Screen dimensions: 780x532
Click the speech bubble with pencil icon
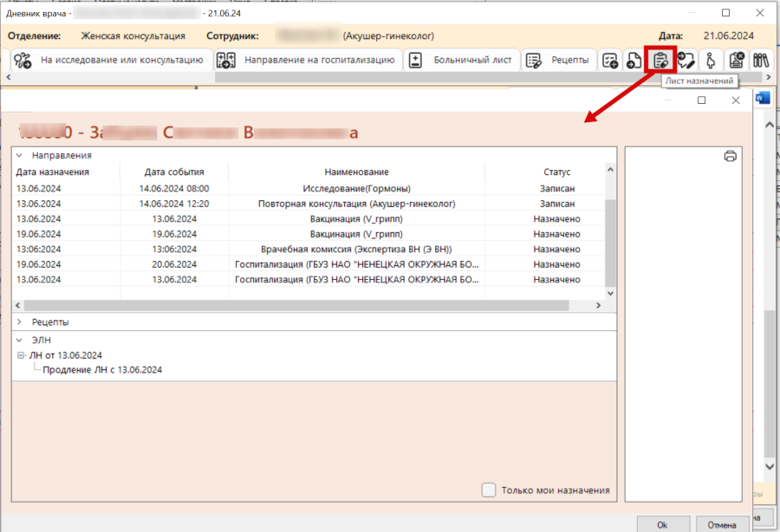point(686,60)
